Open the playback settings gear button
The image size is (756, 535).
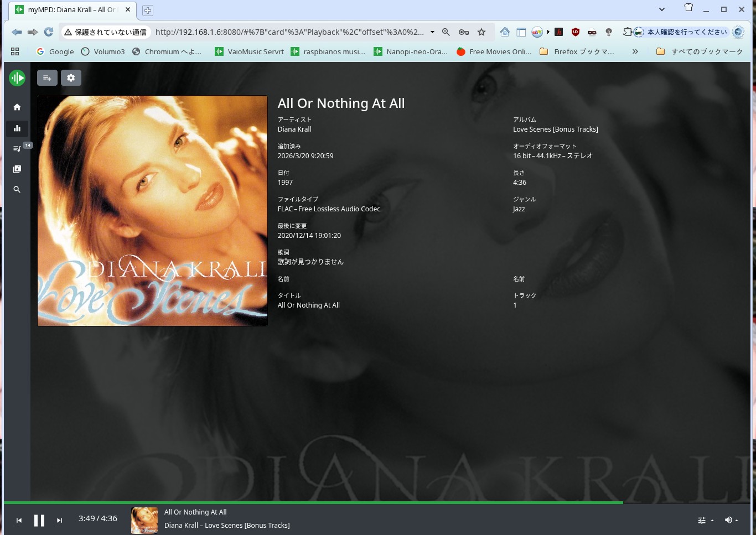pos(71,78)
